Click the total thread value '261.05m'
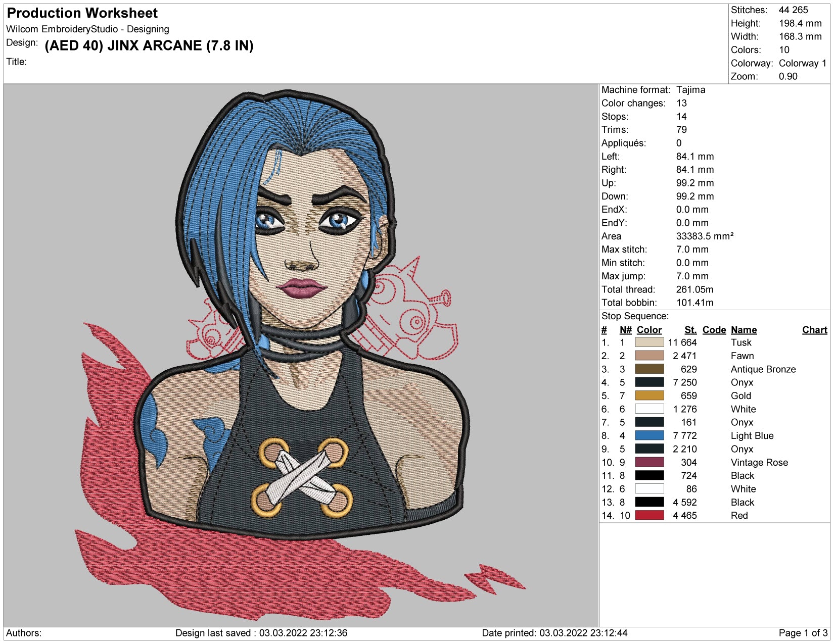 click(x=694, y=289)
